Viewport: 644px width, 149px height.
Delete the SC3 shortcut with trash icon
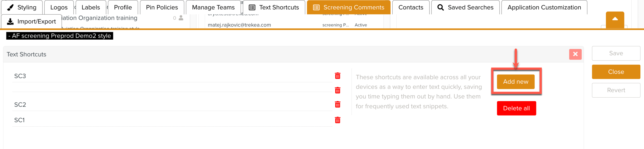pyautogui.click(x=337, y=76)
